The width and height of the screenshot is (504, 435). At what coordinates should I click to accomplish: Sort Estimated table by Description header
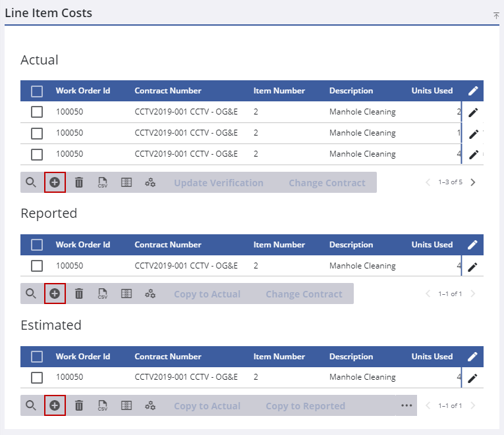[351, 357]
